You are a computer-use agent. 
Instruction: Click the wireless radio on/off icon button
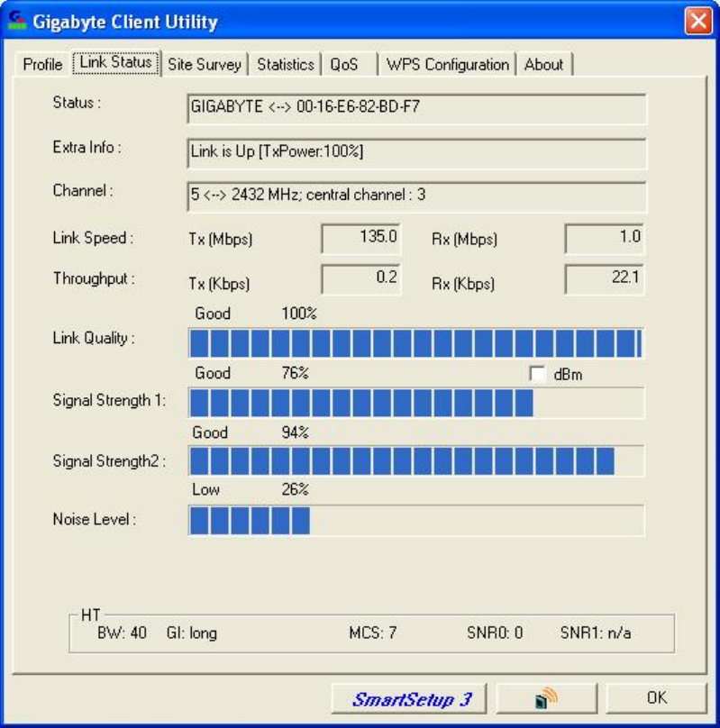546,698
